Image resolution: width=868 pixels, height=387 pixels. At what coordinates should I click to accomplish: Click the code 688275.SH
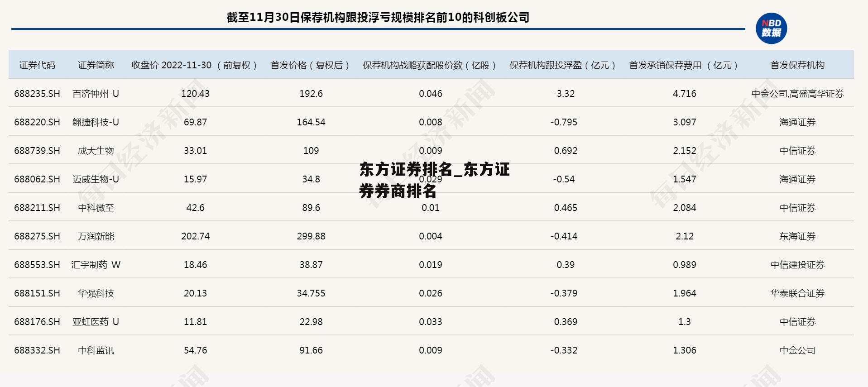point(37,236)
